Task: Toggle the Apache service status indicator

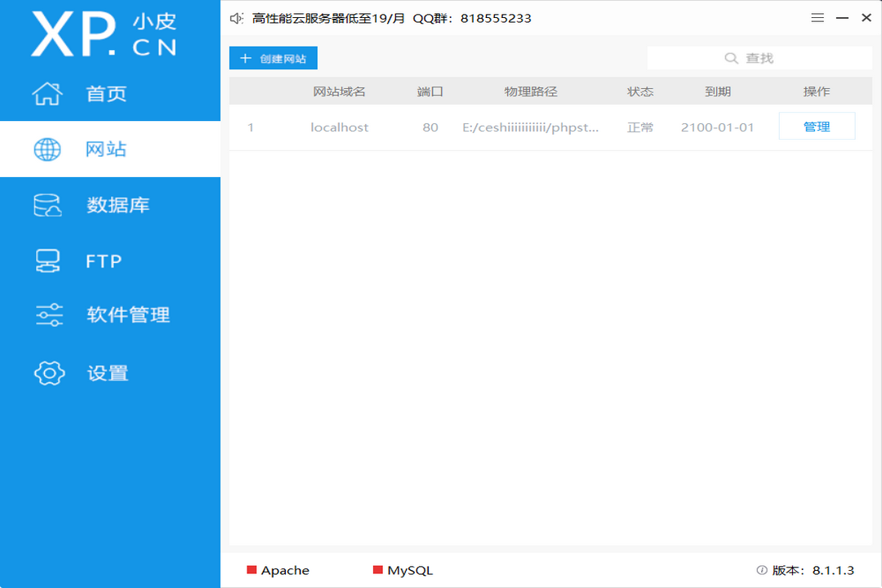Action: [253, 570]
